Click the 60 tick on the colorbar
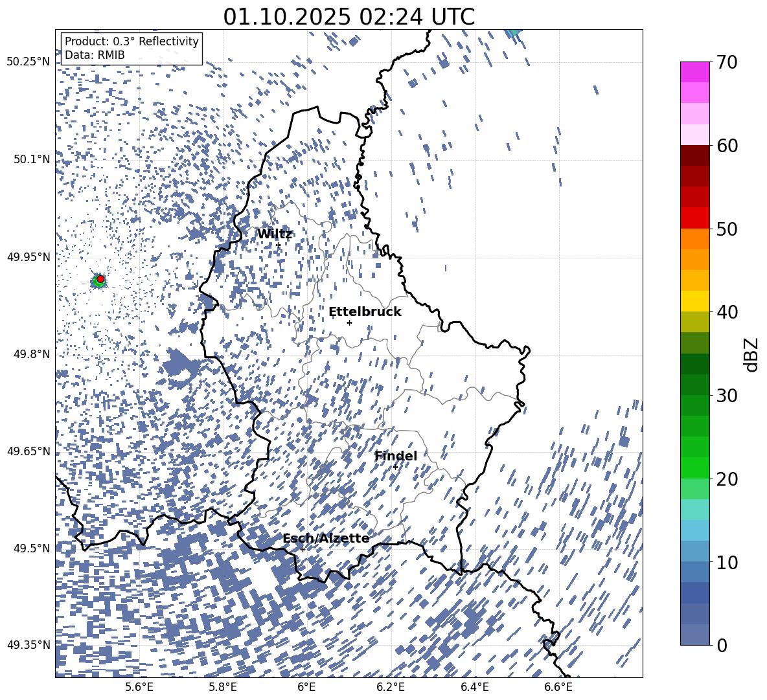767x700 pixels. pyautogui.click(x=727, y=146)
